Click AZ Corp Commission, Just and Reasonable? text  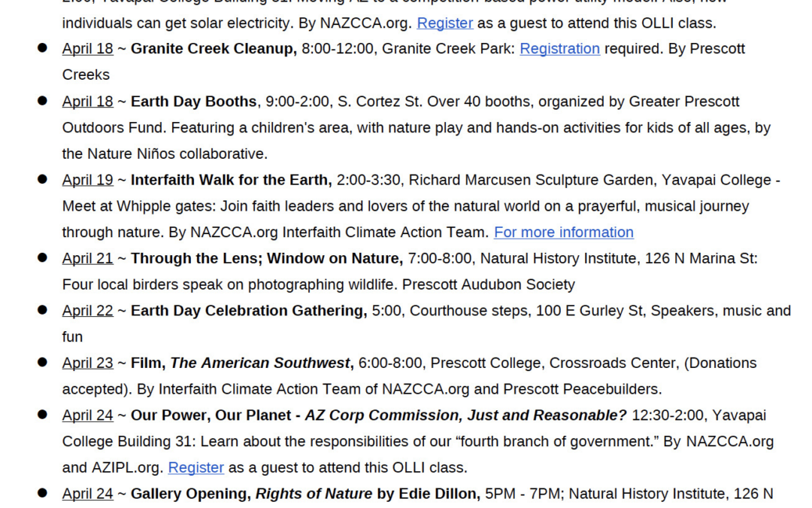click(x=465, y=415)
